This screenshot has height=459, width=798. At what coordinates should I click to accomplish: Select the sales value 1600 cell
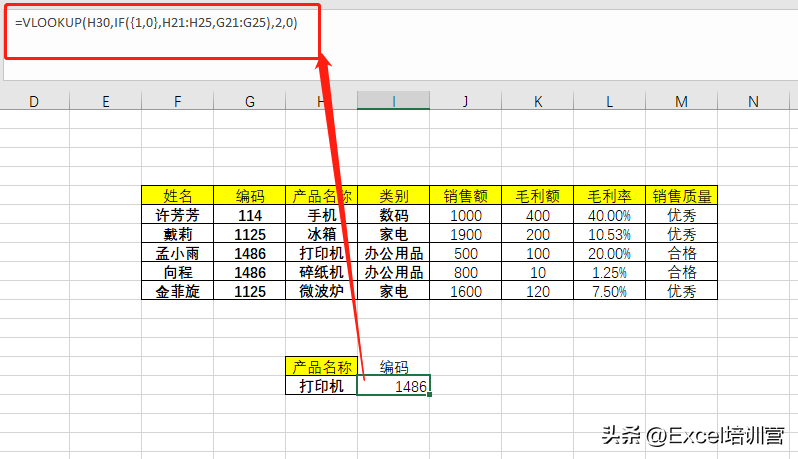(466, 291)
